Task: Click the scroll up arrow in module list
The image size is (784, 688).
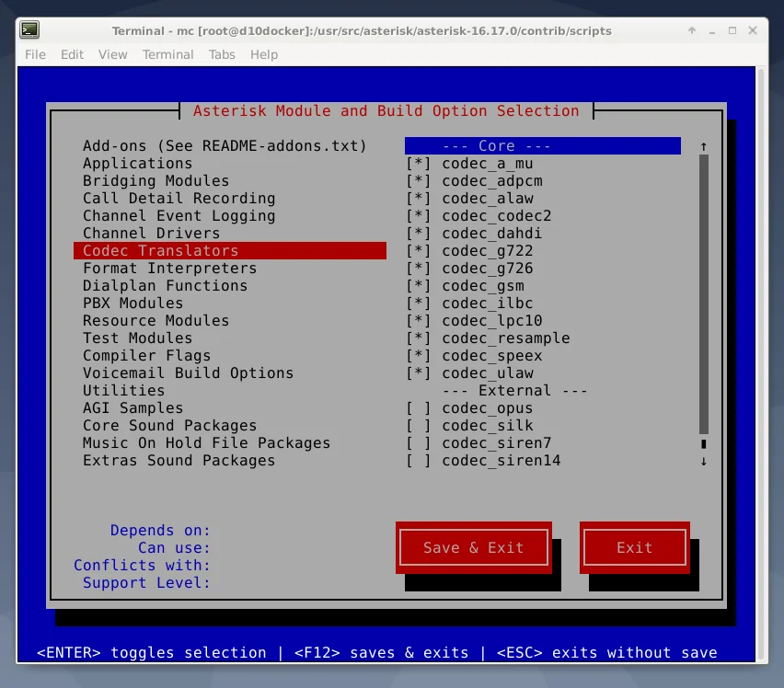Action: click(x=704, y=146)
